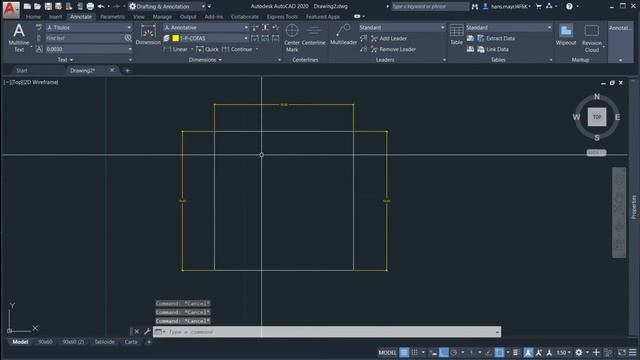Open the Titulos text style dropdown
This screenshot has height=360, width=640.
coord(89,27)
